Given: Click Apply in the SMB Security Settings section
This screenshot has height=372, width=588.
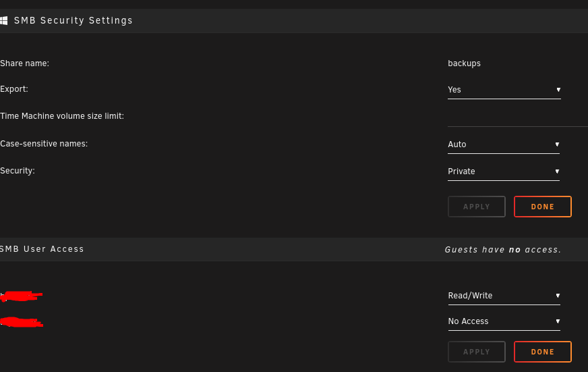Looking at the screenshot, I should pyautogui.click(x=476, y=207).
